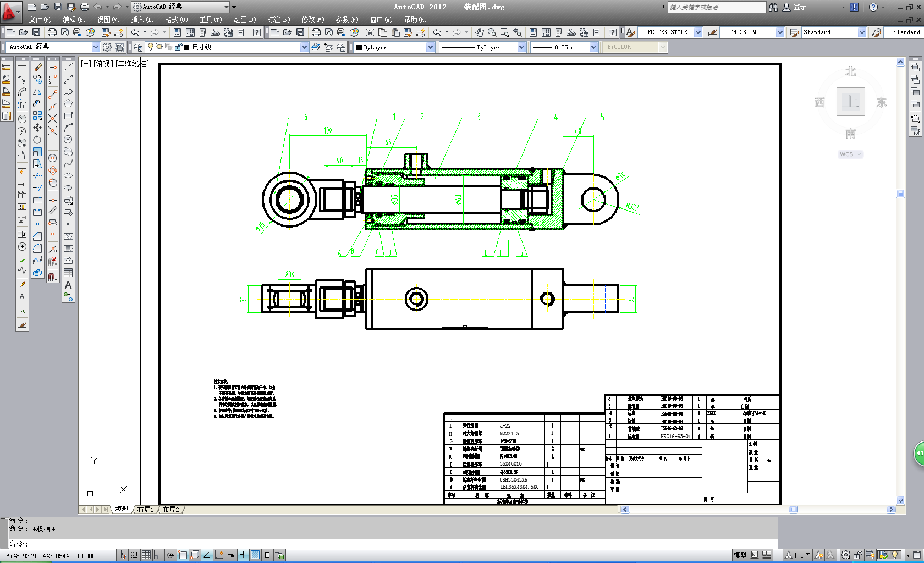Image resolution: width=924 pixels, height=563 pixels.
Task: Switch to the 布局2 layout tab
Action: 170,510
